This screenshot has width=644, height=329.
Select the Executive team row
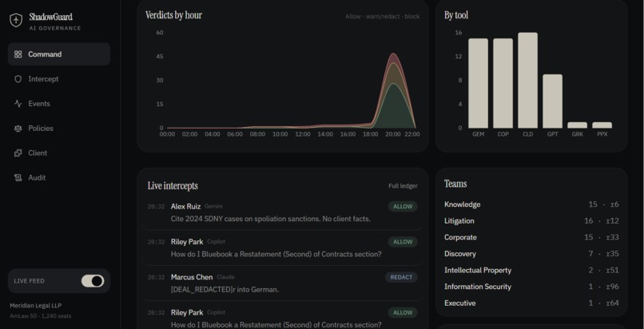[x=531, y=303]
